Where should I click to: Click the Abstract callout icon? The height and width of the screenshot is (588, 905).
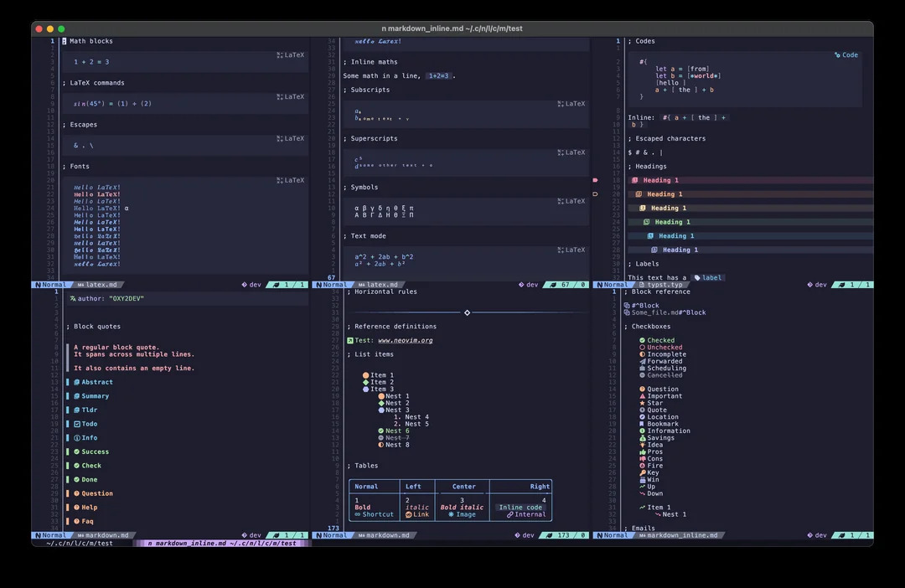76,382
